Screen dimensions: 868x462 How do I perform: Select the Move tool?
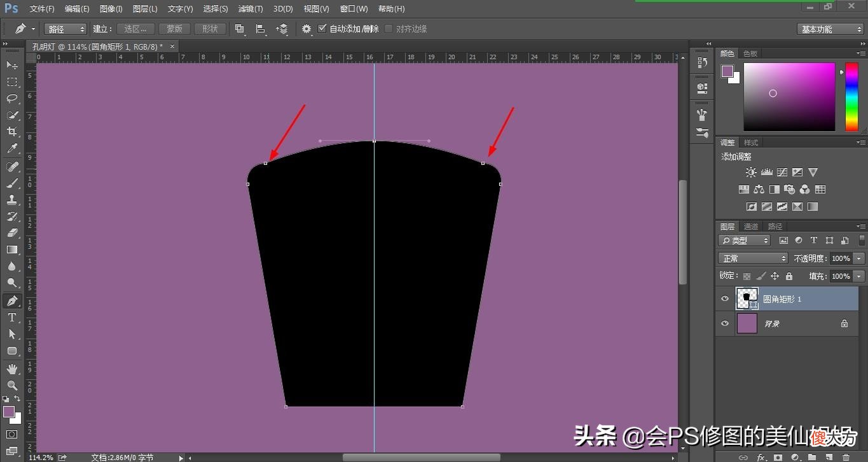tap(12, 65)
